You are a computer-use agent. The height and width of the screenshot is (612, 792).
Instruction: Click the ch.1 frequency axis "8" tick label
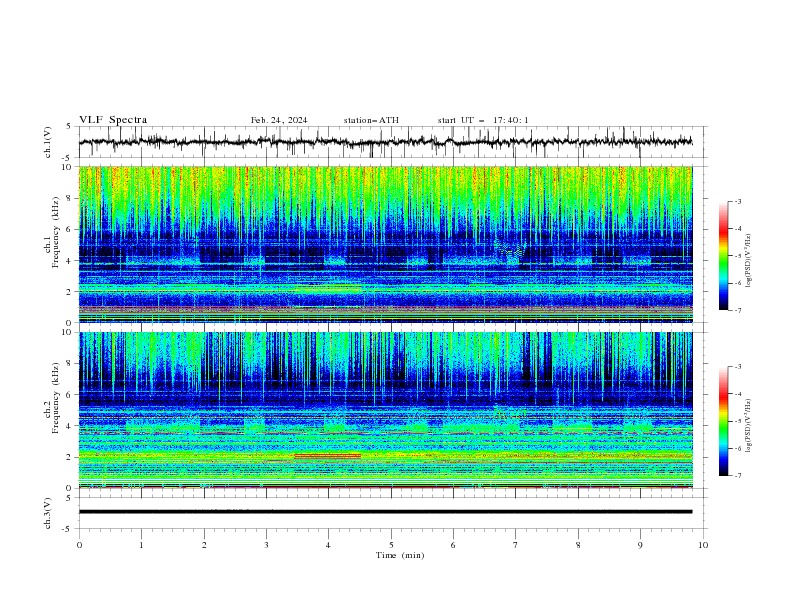[70, 198]
